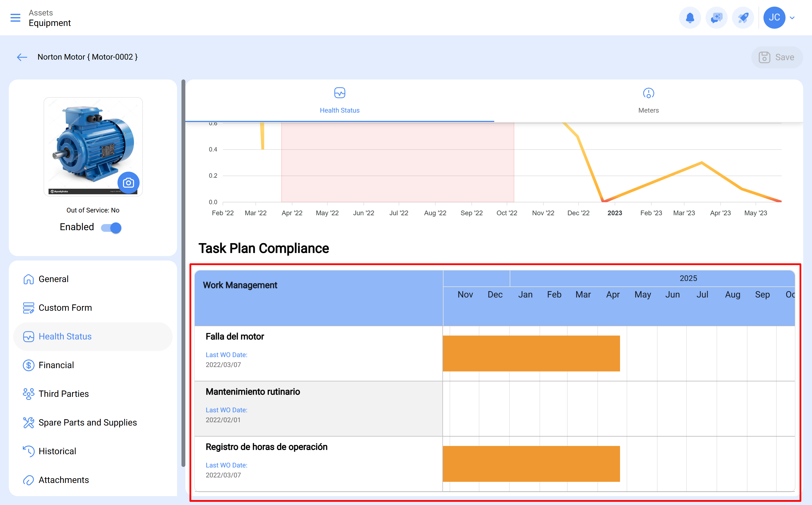Click the Falla del motor orange bar
The image size is (812, 505).
531,353
